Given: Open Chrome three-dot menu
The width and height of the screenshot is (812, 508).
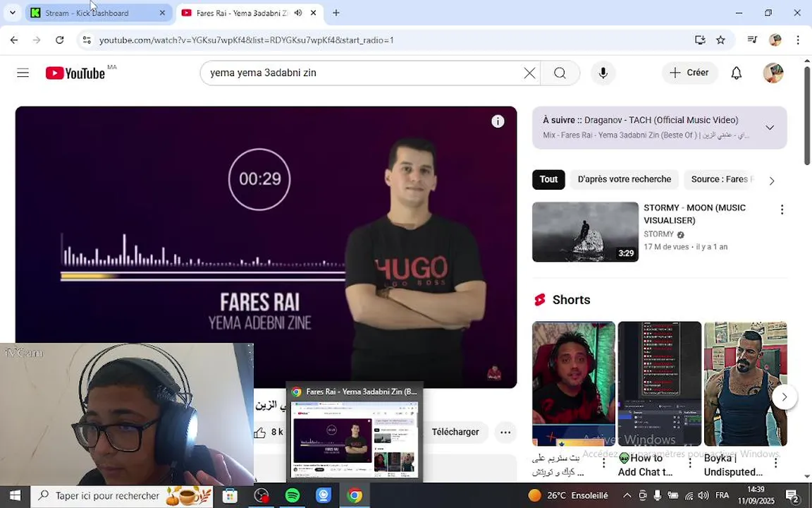Looking at the screenshot, I should (797, 40).
